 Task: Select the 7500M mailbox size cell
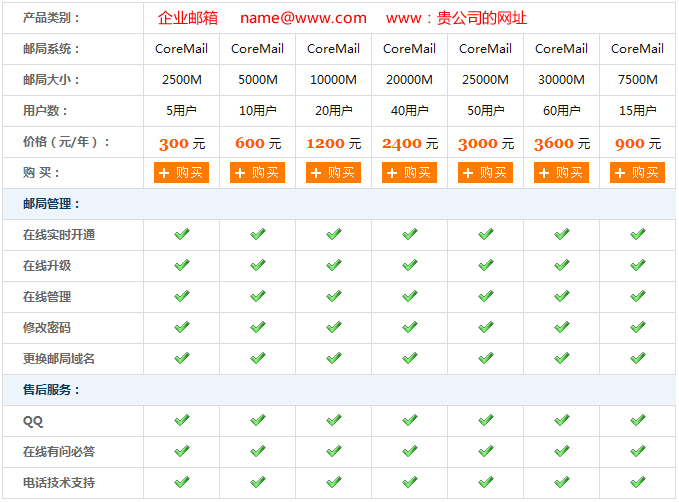point(637,80)
